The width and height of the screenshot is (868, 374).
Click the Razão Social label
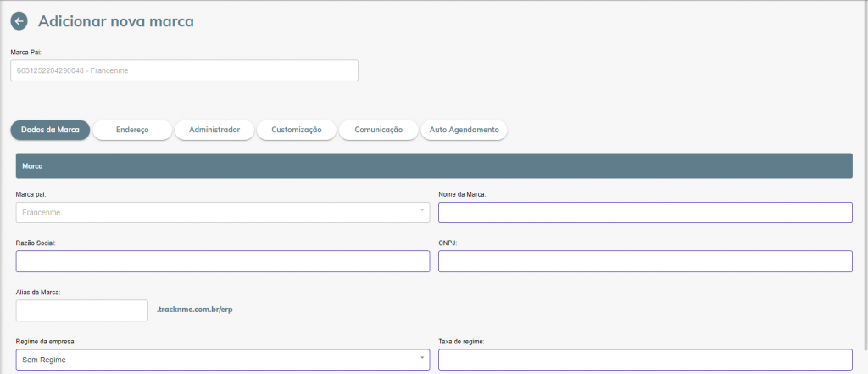pos(36,243)
